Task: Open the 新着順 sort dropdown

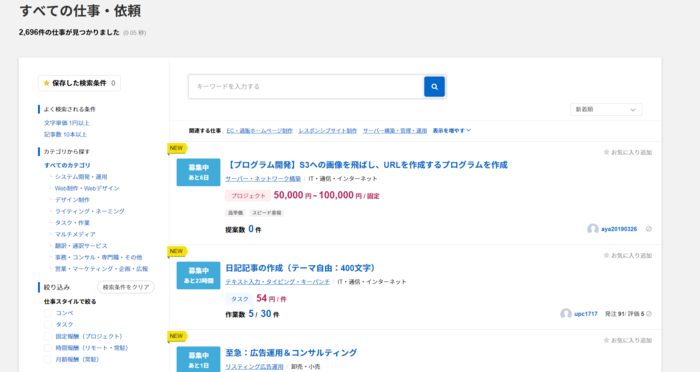Action: pos(606,109)
